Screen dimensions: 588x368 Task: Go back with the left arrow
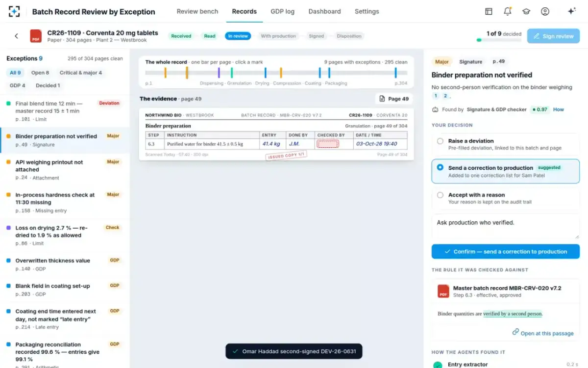[16, 36]
